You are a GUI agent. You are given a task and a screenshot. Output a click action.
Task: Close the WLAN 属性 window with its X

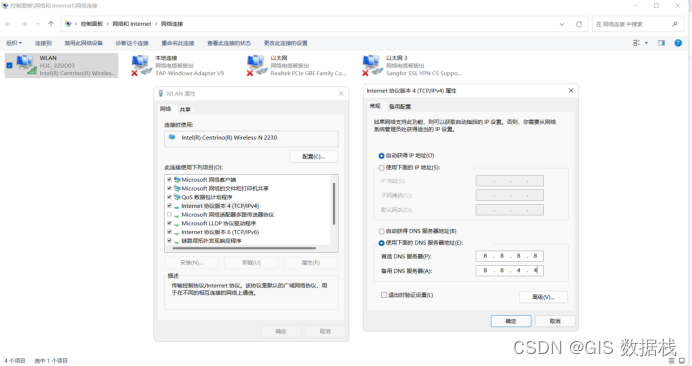click(341, 94)
